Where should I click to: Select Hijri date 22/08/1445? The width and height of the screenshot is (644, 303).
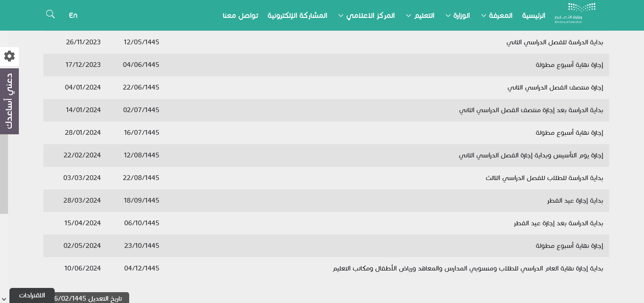click(141, 178)
